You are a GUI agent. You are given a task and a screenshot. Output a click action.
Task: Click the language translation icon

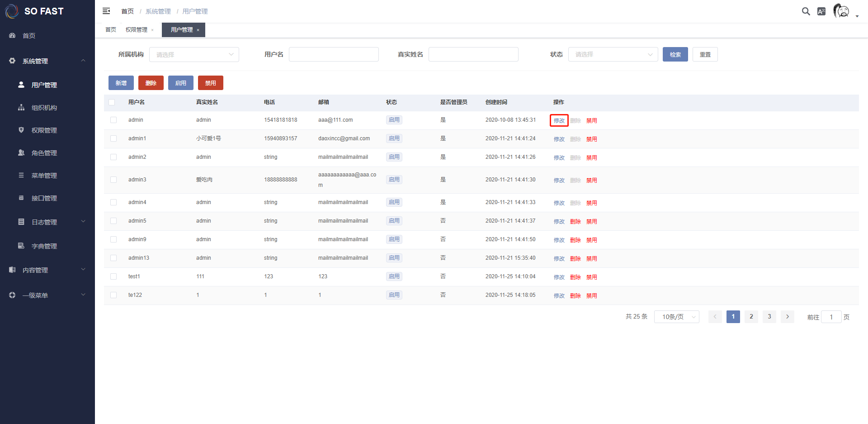(821, 11)
